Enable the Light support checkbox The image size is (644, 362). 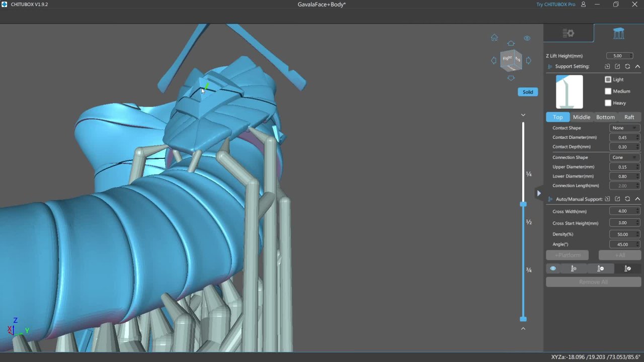click(x=608, y=79)
